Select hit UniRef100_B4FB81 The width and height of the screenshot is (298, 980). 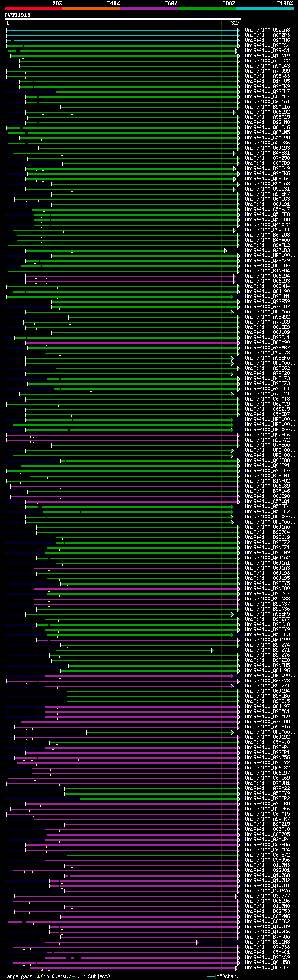tap(267, 153)
